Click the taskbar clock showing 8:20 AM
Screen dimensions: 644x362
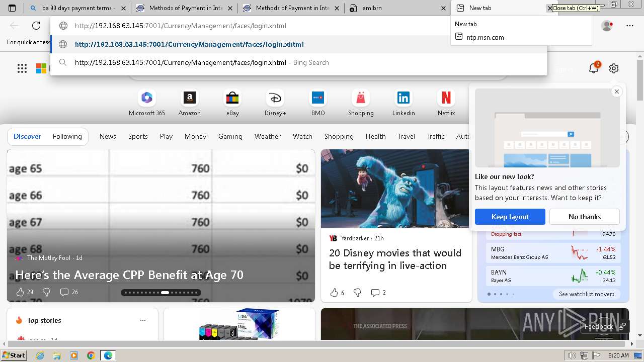[618, 355]
